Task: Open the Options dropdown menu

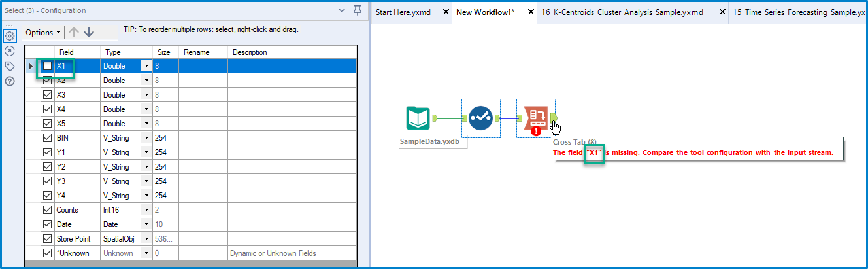Action: pos(43,32)
